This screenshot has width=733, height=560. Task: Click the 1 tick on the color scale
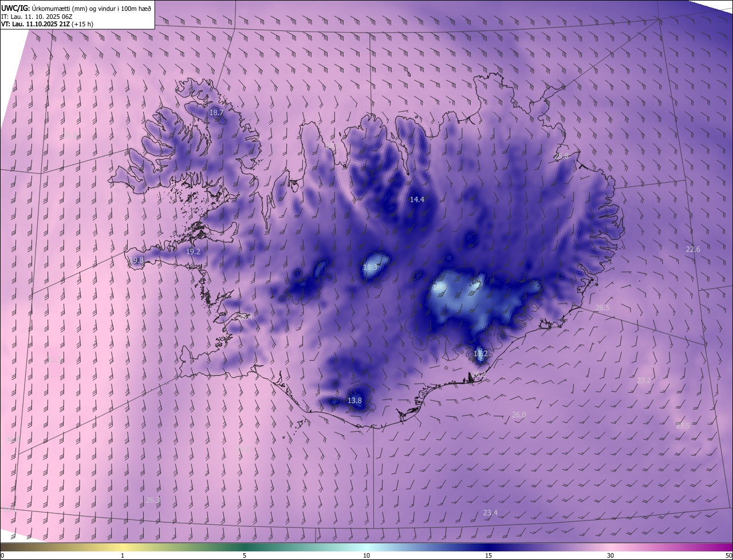(x=123, y=555)
